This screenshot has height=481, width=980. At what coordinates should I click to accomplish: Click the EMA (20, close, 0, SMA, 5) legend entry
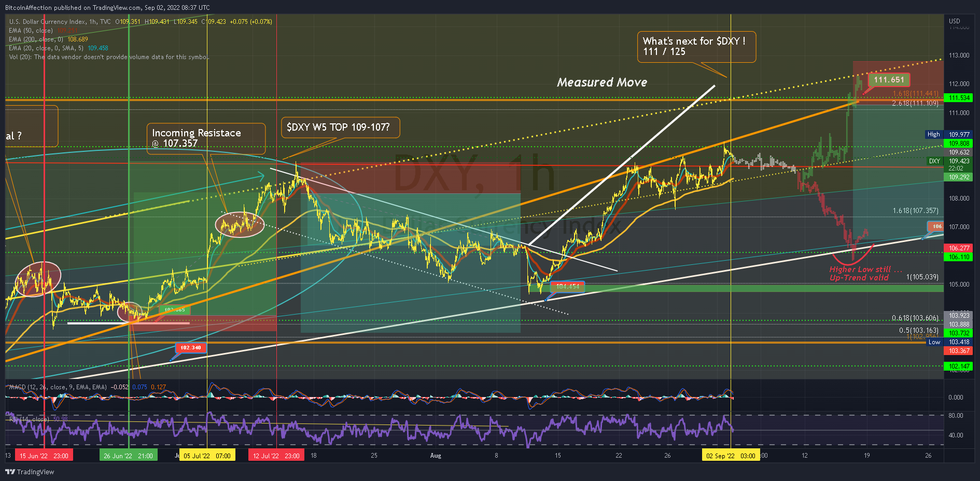(46, 48)
